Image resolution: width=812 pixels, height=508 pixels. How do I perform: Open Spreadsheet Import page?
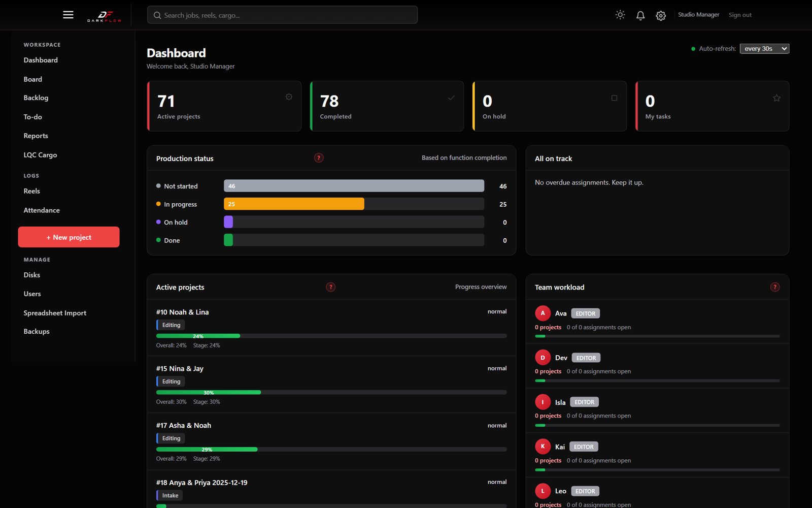click(x=55, y=313)
